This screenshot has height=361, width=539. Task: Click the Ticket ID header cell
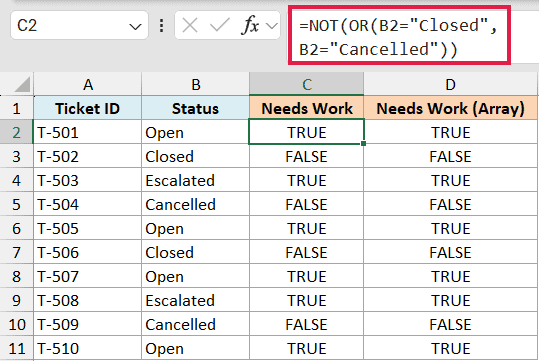tap(88, 109)
